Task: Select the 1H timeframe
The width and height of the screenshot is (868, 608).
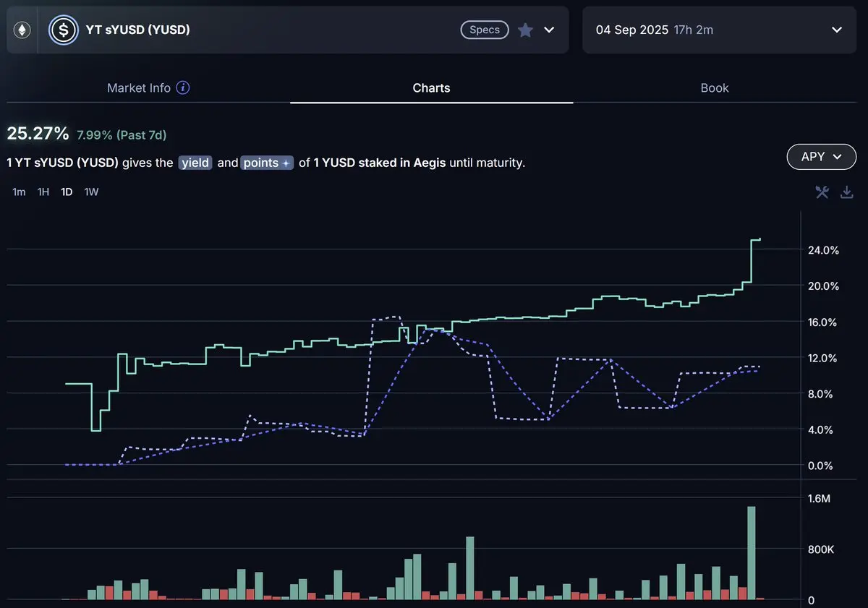Action: 43,192
